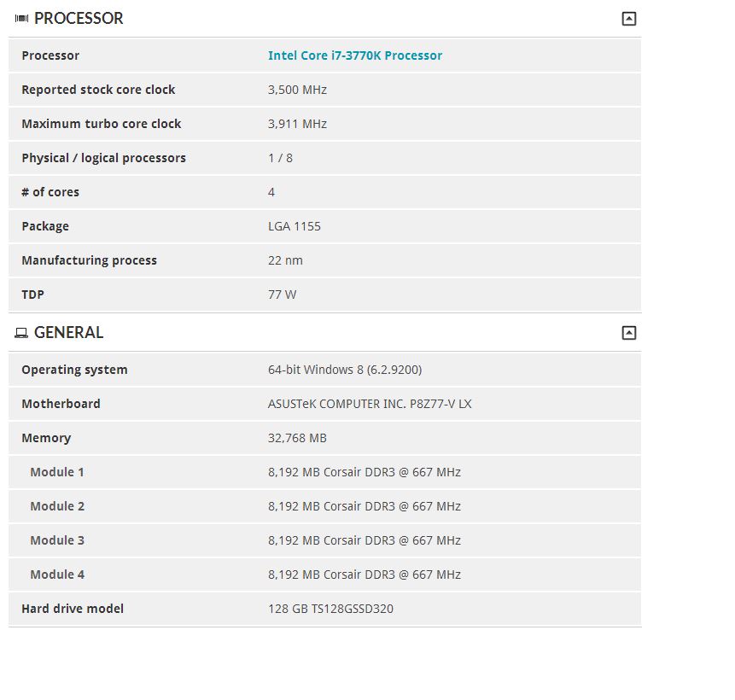The height and width of the screenshot is (700, 735).
Task: Click the Motherboard label
Action: 61,404
